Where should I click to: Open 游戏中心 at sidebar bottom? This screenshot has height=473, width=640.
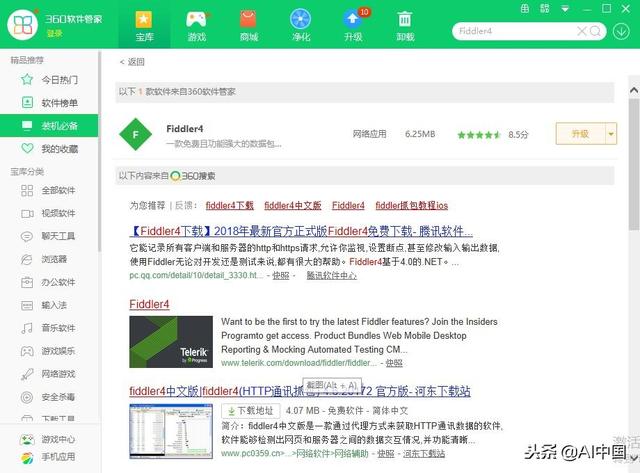(48, 439)
